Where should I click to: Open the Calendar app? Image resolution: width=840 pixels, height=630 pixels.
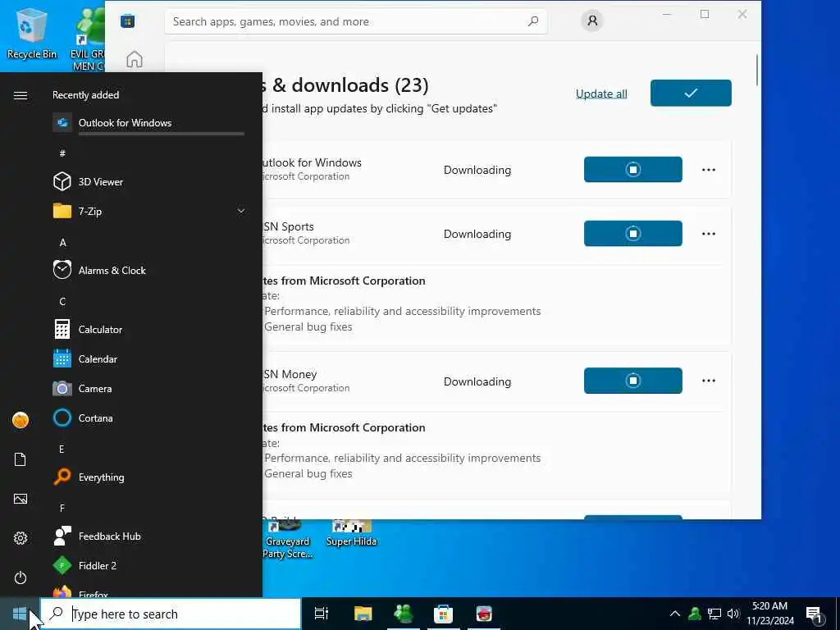[148, 359]
